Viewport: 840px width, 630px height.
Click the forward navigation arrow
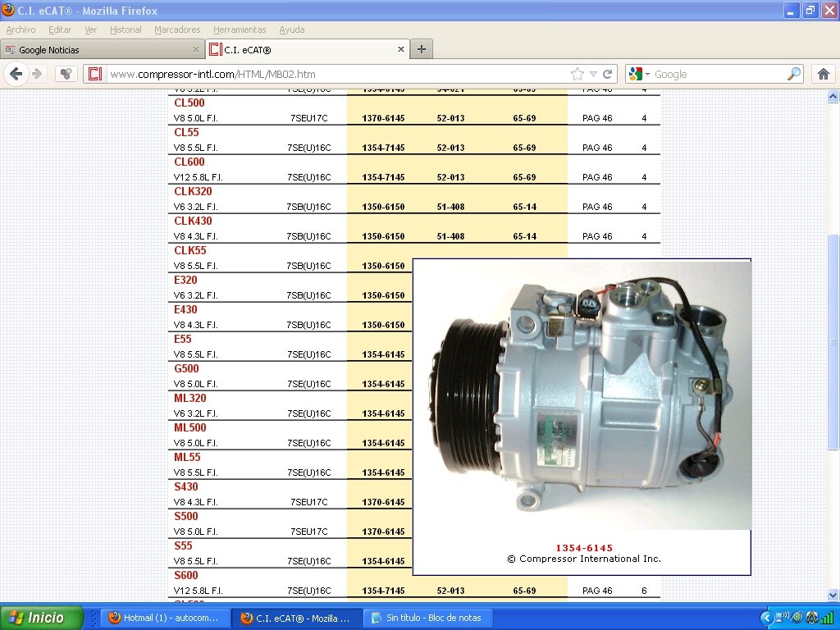pos(37,74)
